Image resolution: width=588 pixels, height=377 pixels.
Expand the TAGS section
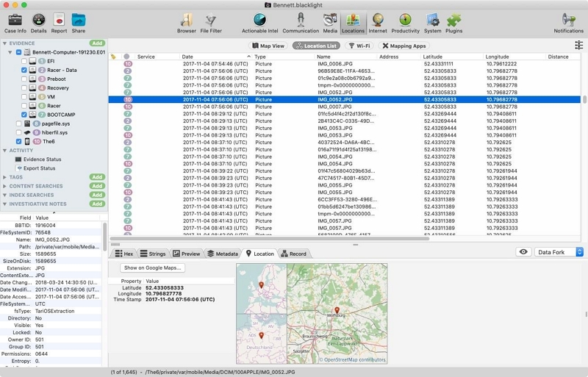pyautogui.click(x=4, y=177)
